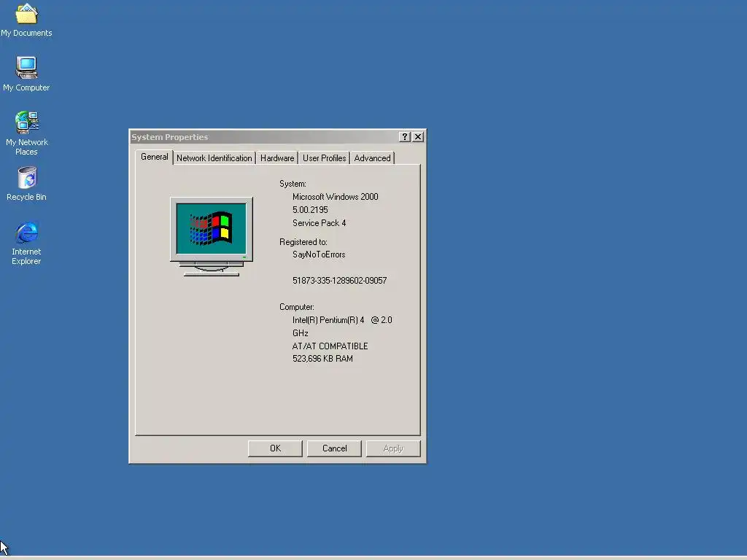Click the 'Intel(R) Pentium(R) 4' processor text
Viewport: 747px width, 560px height.
click(x=328, y=320)
